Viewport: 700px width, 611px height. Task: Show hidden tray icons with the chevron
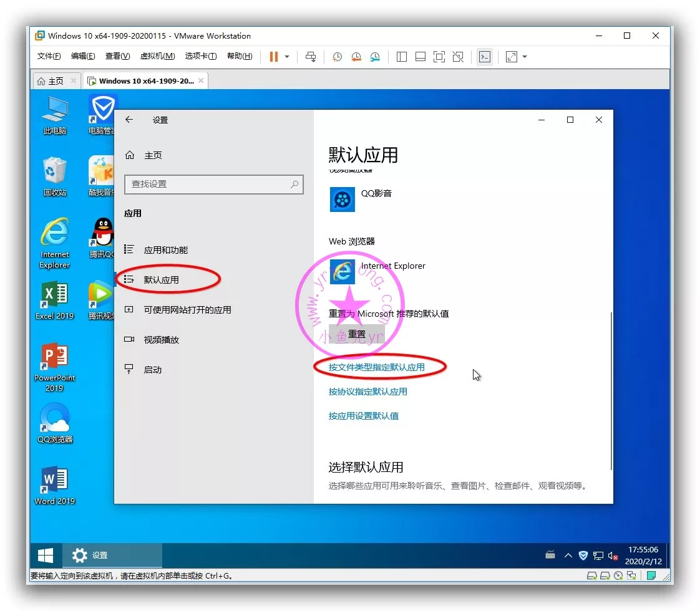click(568, 556)
